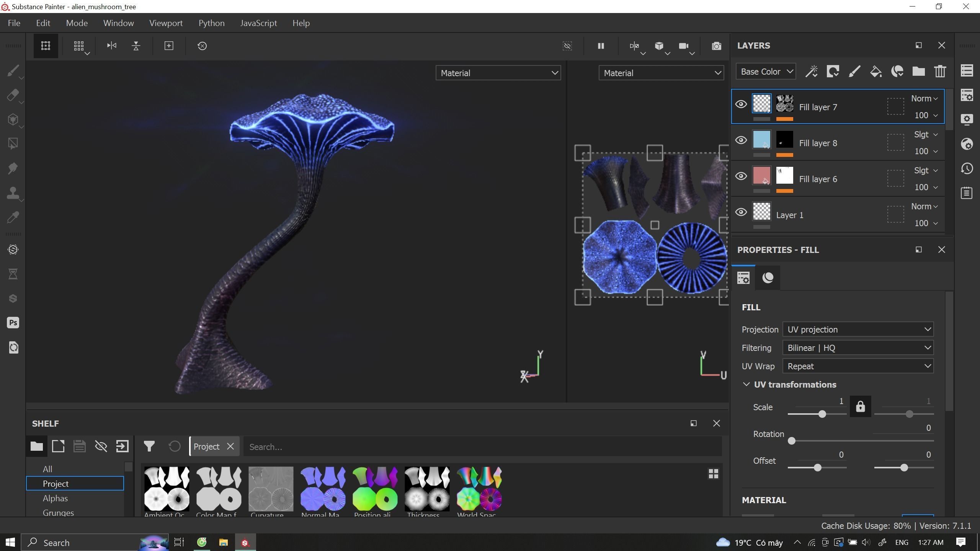Remove the Project filter tag
This screenshot has height=551, width=980.
230,446
